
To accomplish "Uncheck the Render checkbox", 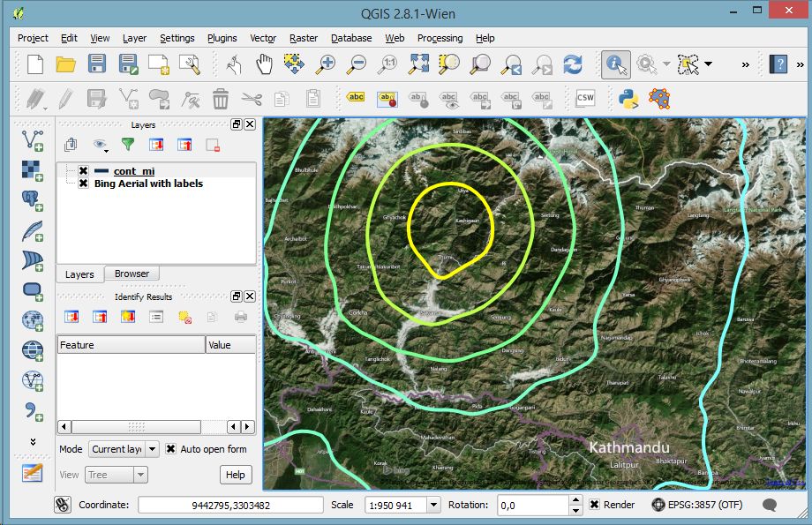I will pos(595,505).
